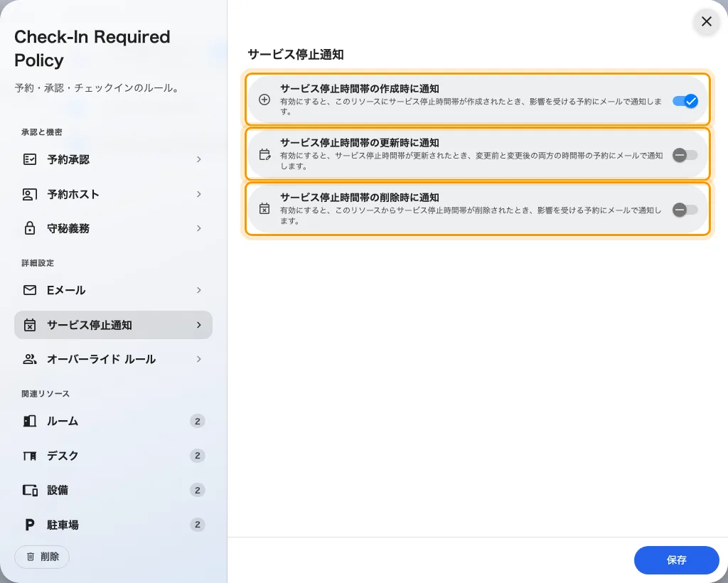Open the Eメール settings item
This screenshot has height=583, width=728.
(113, 290)
